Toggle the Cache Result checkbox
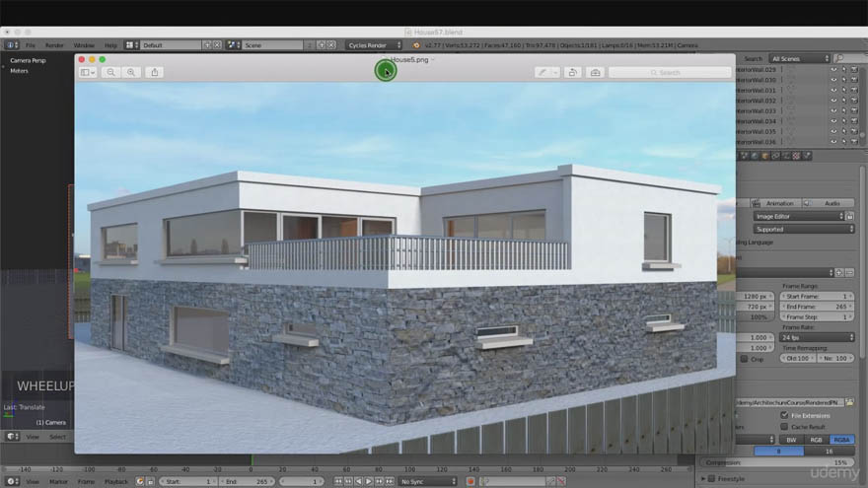 pyautogui.click(x=784, y=427)
